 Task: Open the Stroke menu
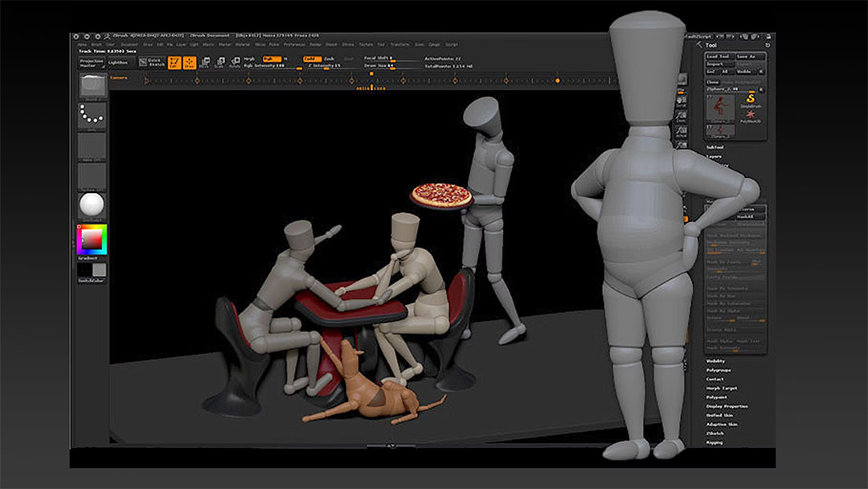tap(348, 44)
